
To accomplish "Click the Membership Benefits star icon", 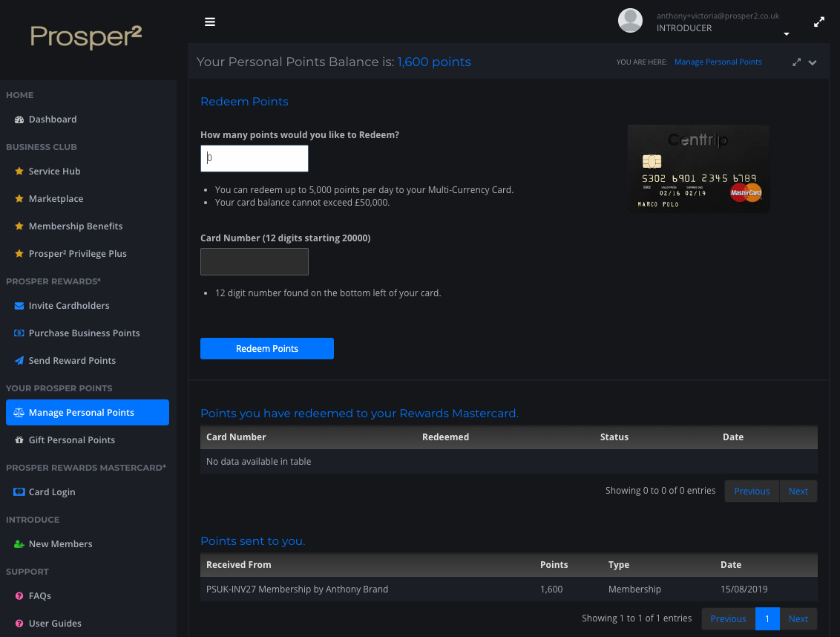I will tap(19, 226).
